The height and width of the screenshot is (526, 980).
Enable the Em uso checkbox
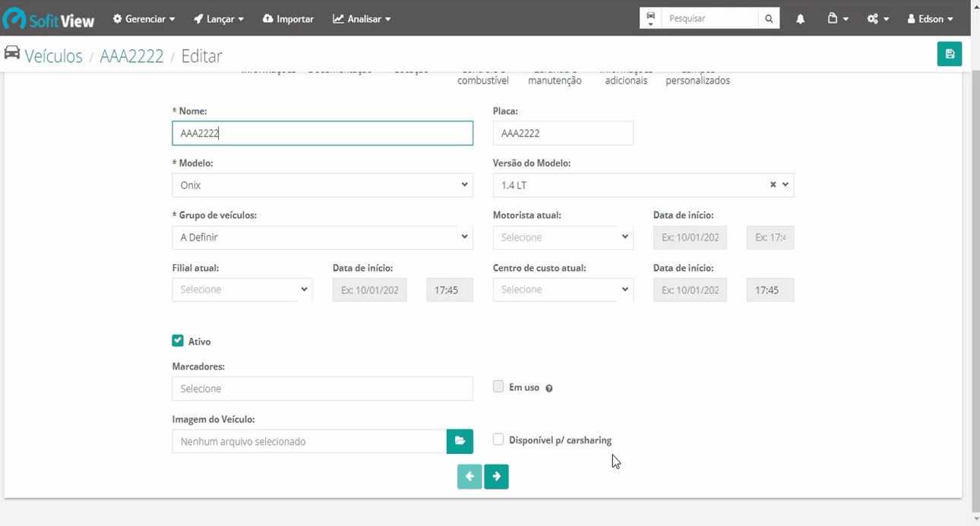tap(498, 386)
